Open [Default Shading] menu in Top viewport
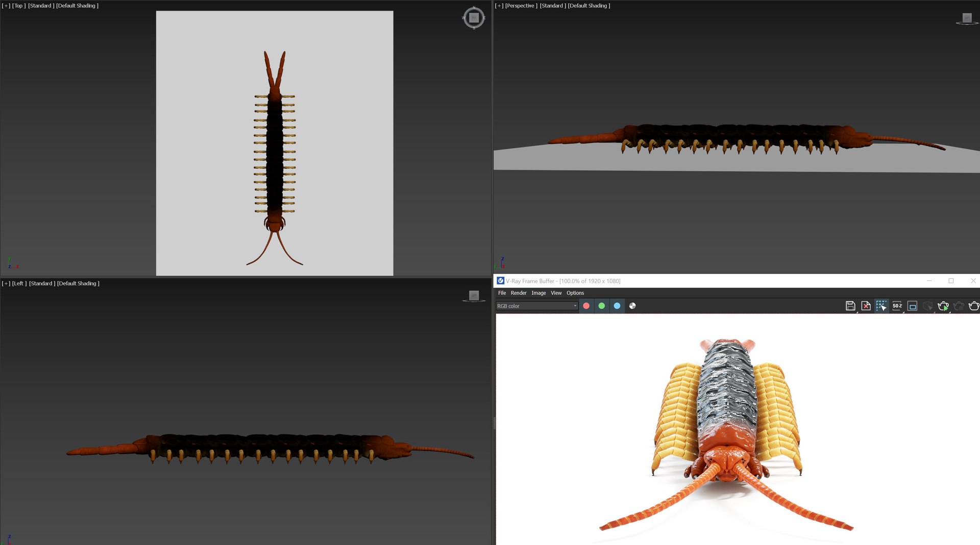The width and height of the screenshot is (980, 545). pyautogui.click(x=77, y=6)
